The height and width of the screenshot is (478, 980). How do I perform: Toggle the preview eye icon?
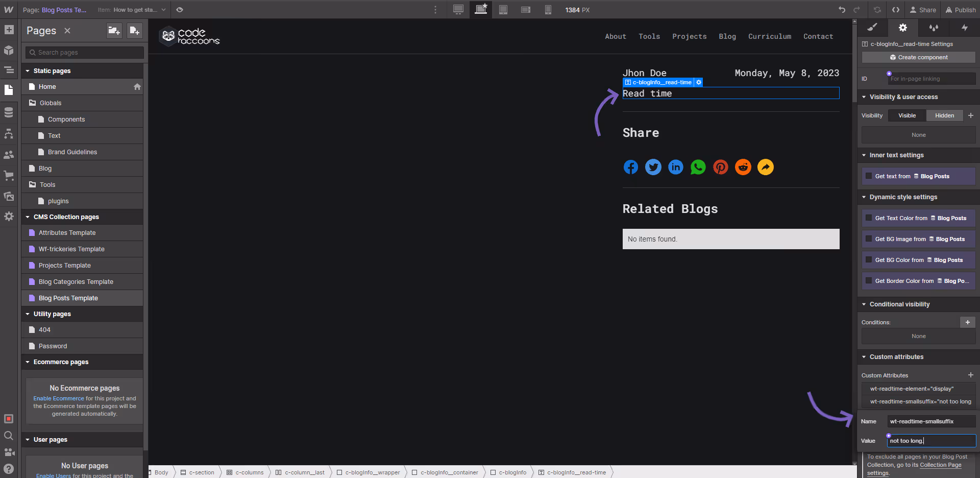pos(180,10)
